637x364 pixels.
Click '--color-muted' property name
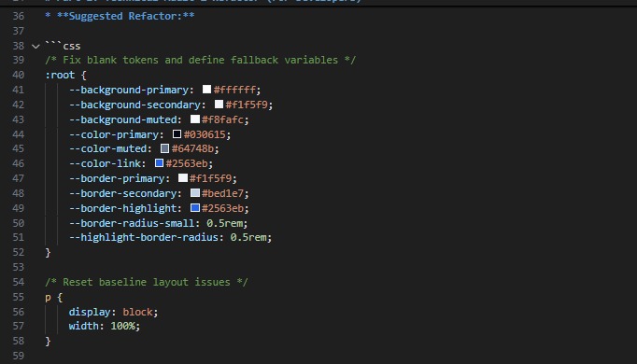coord(107,149)
